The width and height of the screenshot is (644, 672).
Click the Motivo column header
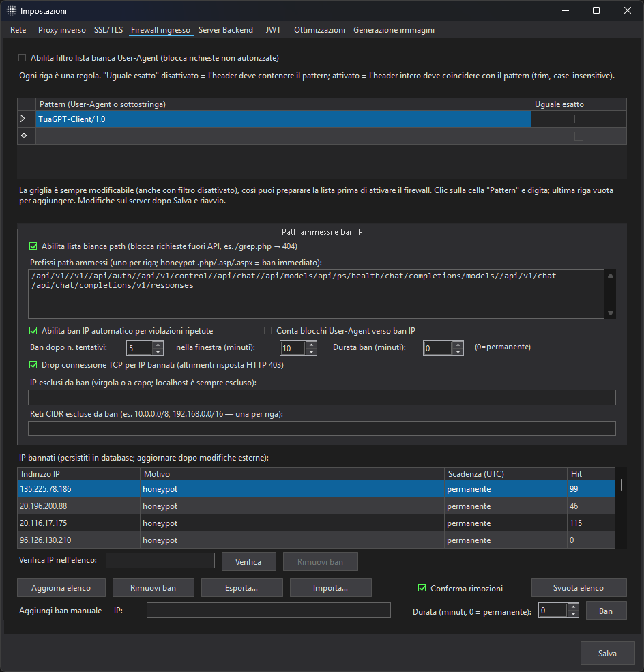pyautogui.click(x=292, y=474)
